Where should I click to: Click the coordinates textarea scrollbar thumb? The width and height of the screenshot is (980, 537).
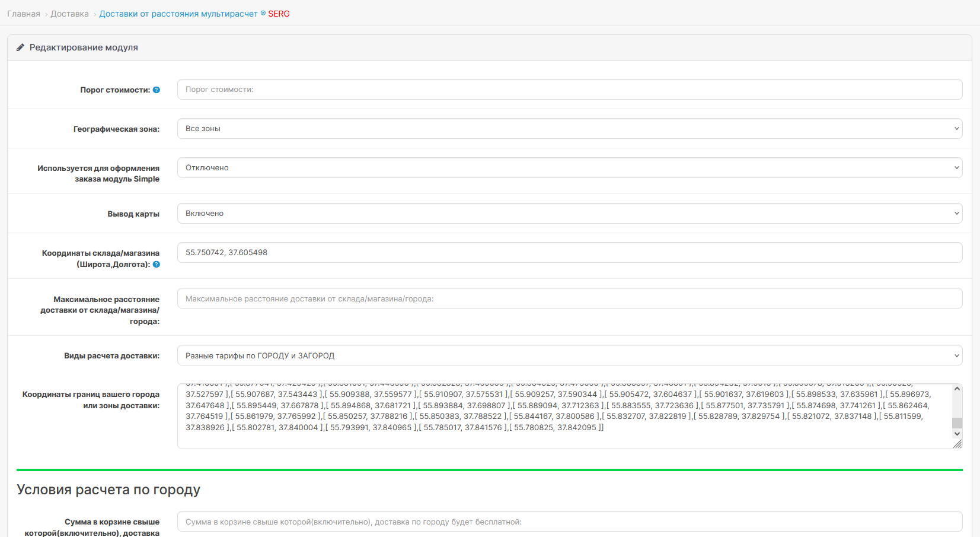(957, 423)
